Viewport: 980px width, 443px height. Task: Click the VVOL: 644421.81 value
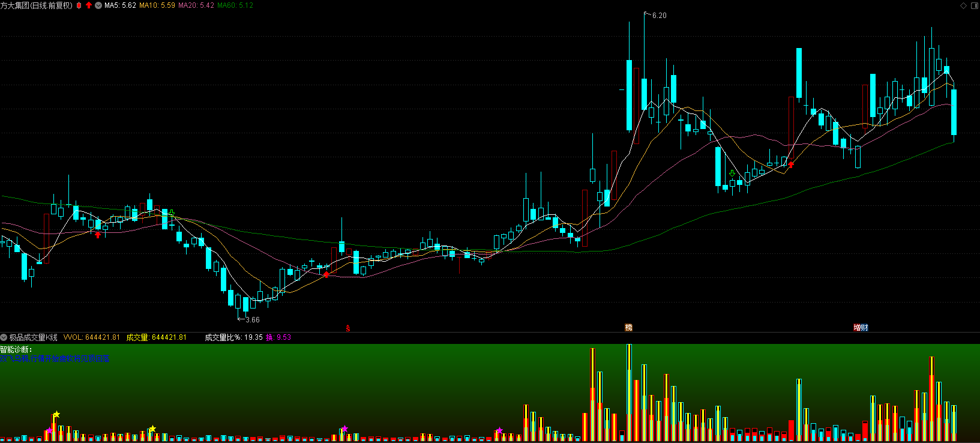pyautogui.click(x=92, y=337)
